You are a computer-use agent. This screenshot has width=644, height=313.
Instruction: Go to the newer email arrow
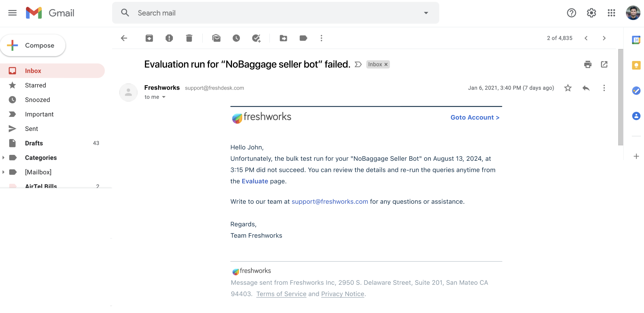pyautogui.click(x=586, y=38)
